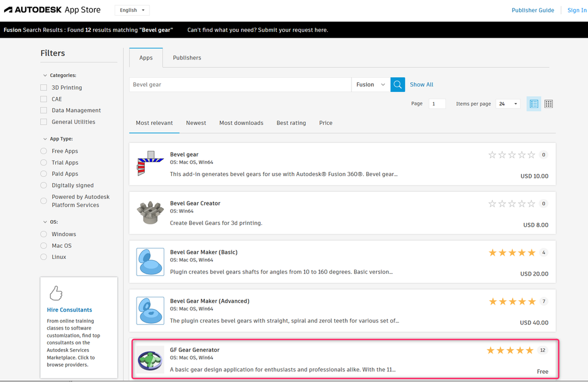588x382 pixels.
Task: Open the Publisher Guide link
Action: click(533, 10)
